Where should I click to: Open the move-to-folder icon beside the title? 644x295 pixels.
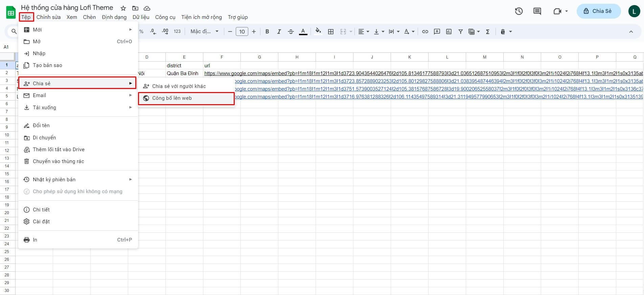pos(135,8)
